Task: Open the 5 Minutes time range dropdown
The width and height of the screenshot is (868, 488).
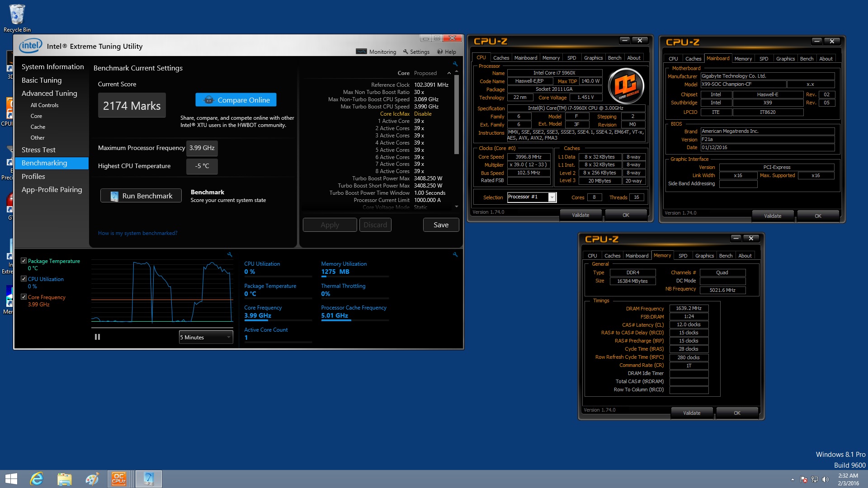Action: [206, 337]
